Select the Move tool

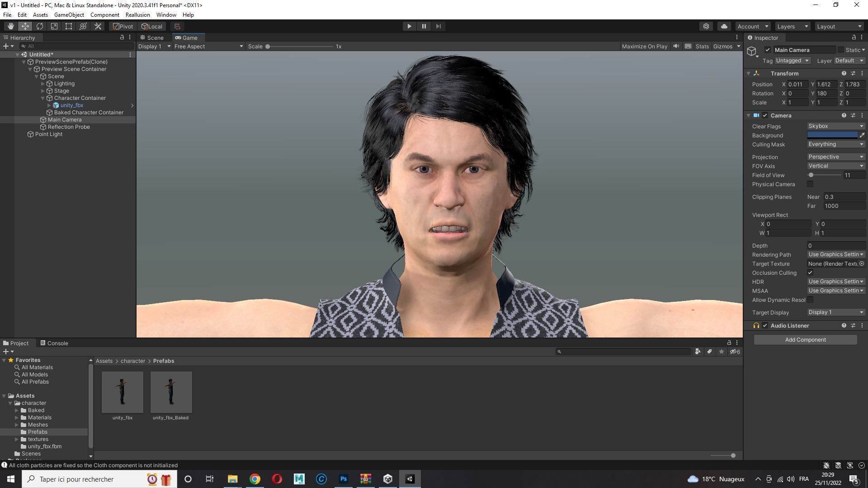pyautogui.click(x=25, y=26)
